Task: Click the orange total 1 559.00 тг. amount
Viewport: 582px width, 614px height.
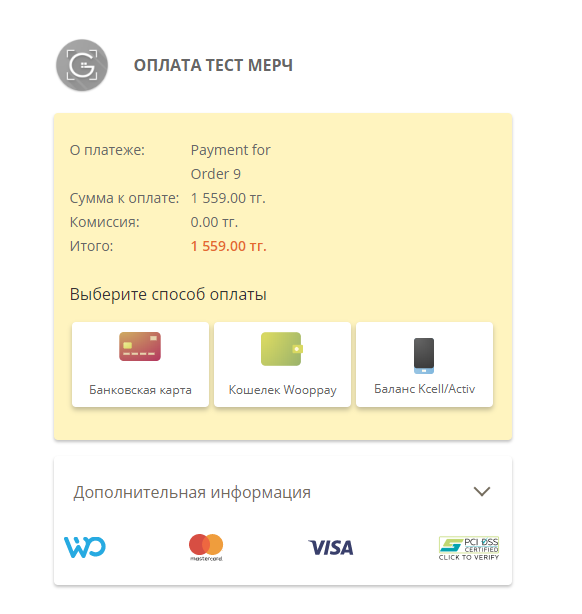Action: point(229,246)
